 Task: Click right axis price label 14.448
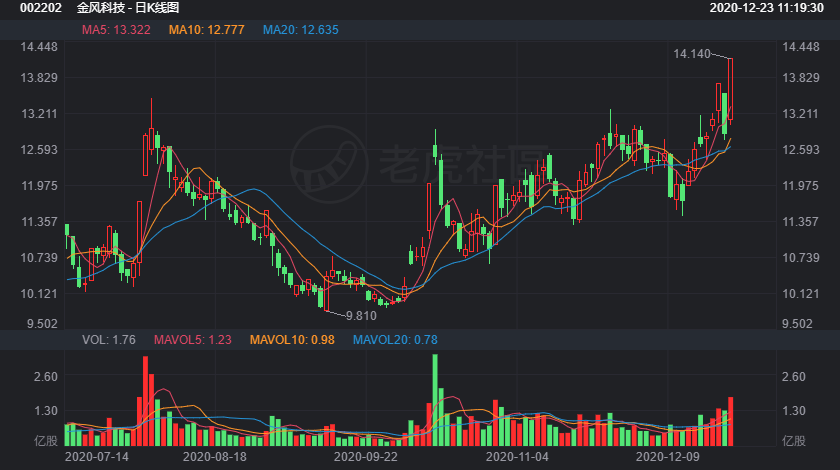point(801,47)
